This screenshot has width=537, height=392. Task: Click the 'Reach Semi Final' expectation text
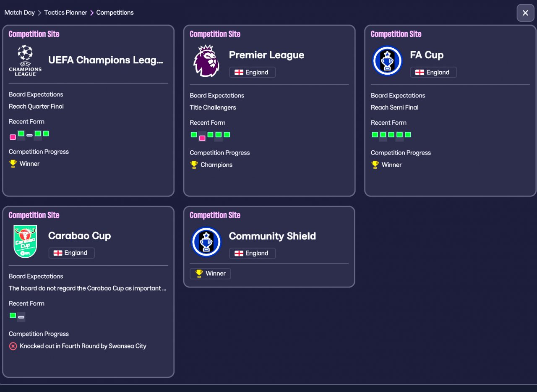394,107
